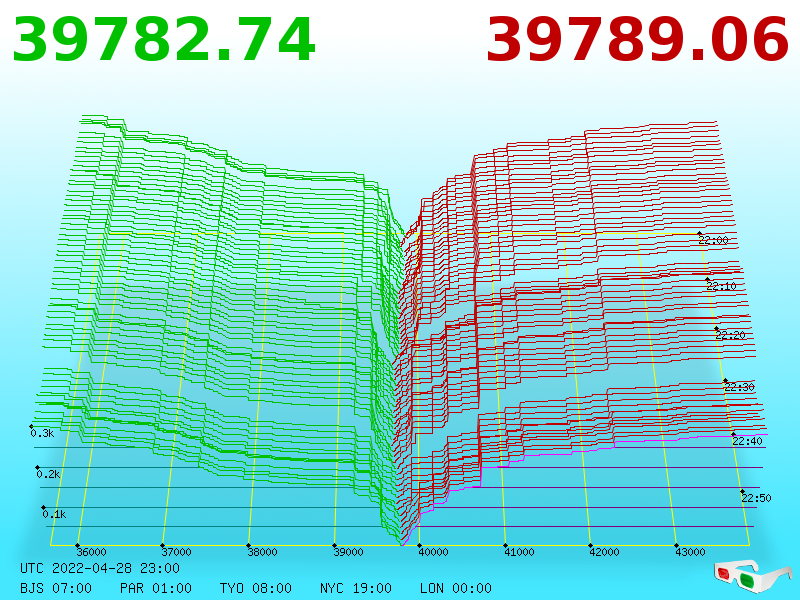The height and width of the screenshot is (600, 800).
Task: Click the 22:50 time axis marker
Action: click(756, 498)
